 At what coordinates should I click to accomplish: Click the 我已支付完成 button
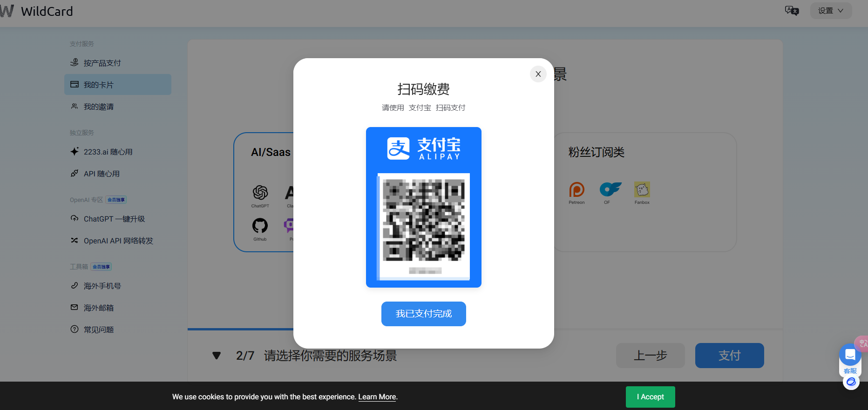click(x=424, y=314)
